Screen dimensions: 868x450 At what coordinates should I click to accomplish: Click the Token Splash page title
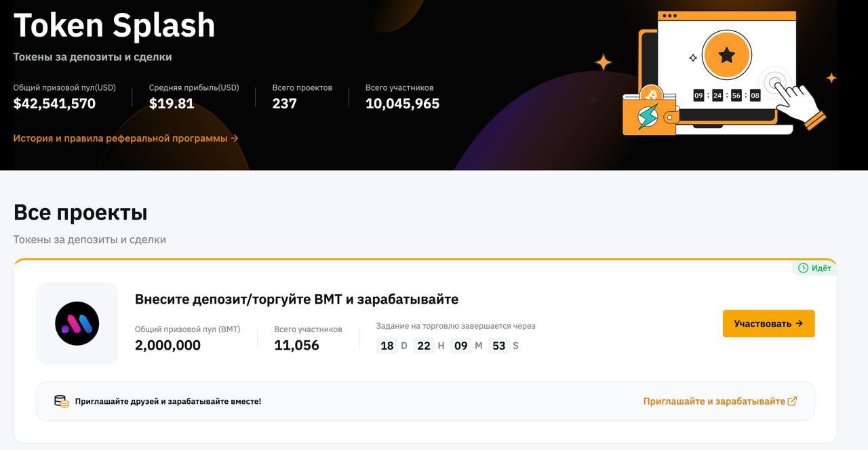click(x=114, y=26)
